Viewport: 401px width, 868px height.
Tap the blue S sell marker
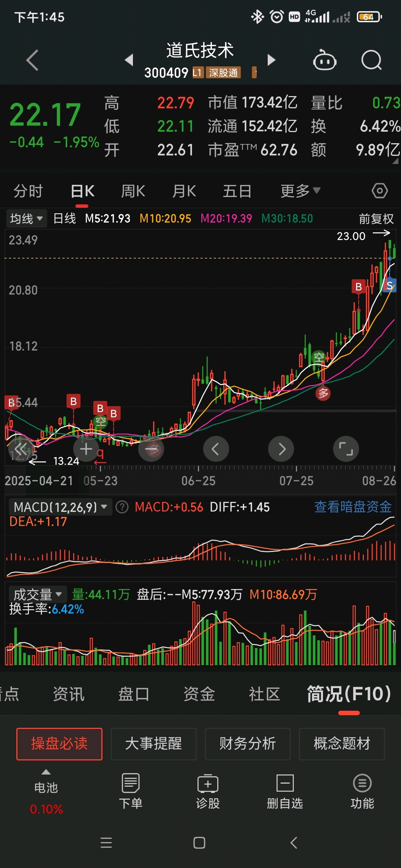coord(389,285)
